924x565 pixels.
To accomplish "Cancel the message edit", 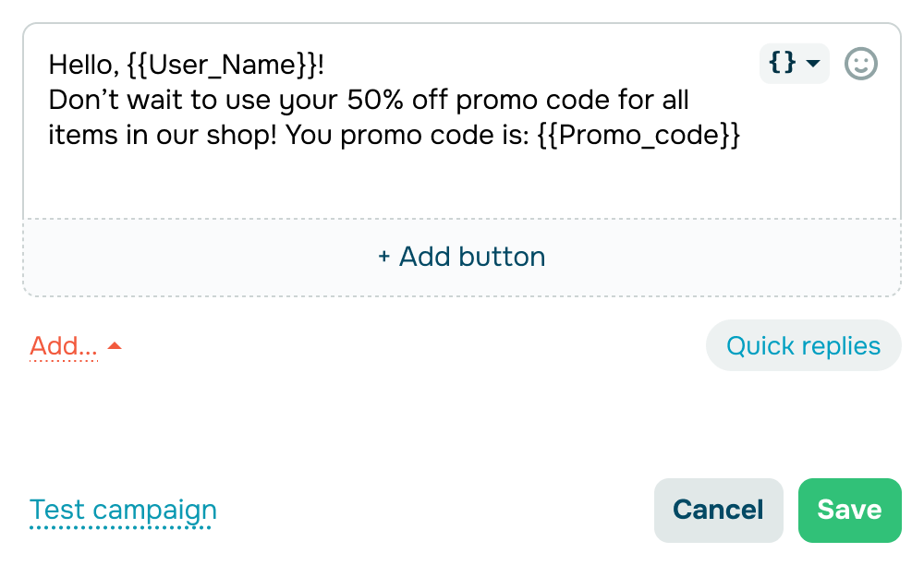I will point(718,510).
